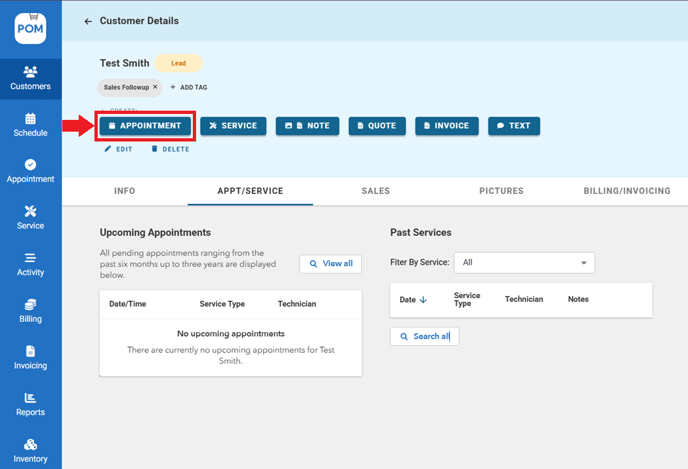The height and width of the screenshot is (469, 688).
Task: Open Inventory in the sidebar
Action: click(30, 451)
